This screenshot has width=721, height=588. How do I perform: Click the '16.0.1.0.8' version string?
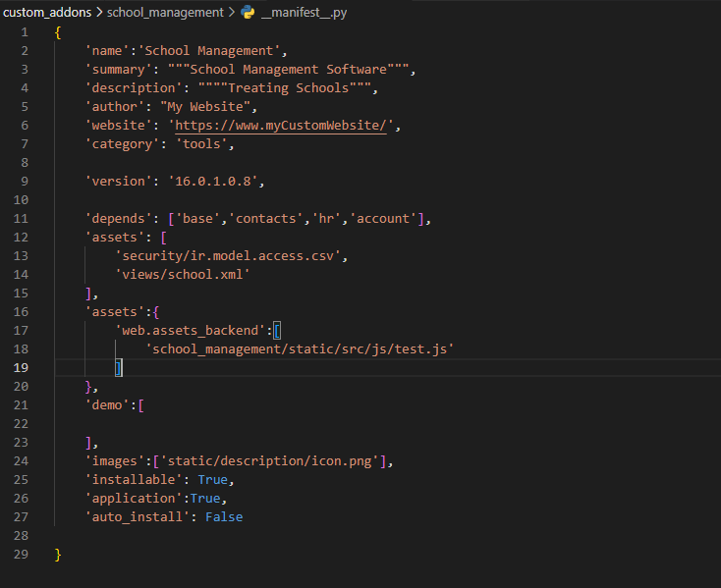pos(213,181)
